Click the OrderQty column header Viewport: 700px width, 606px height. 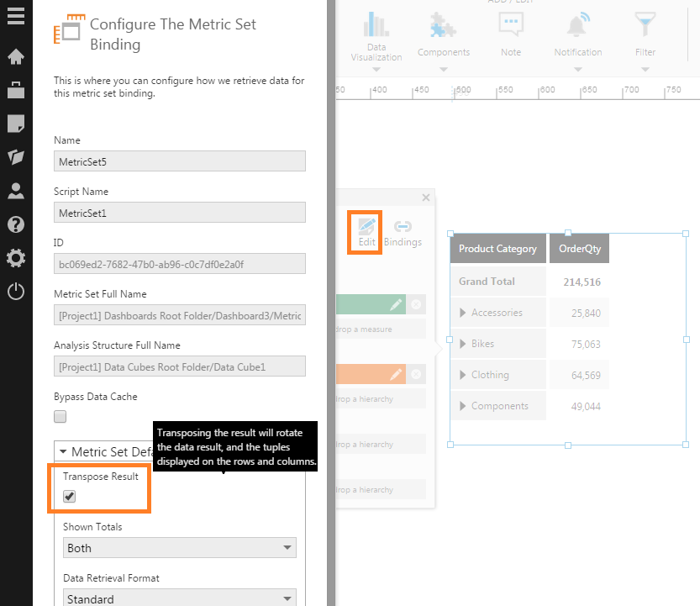(580, 248)
